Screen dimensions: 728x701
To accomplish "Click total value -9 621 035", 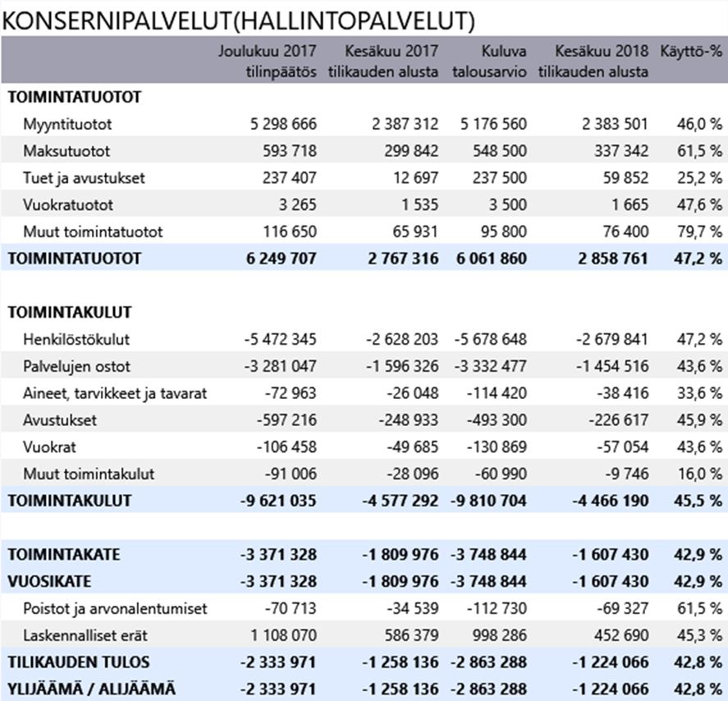I will pyautogui.click(x=278, y=501).
